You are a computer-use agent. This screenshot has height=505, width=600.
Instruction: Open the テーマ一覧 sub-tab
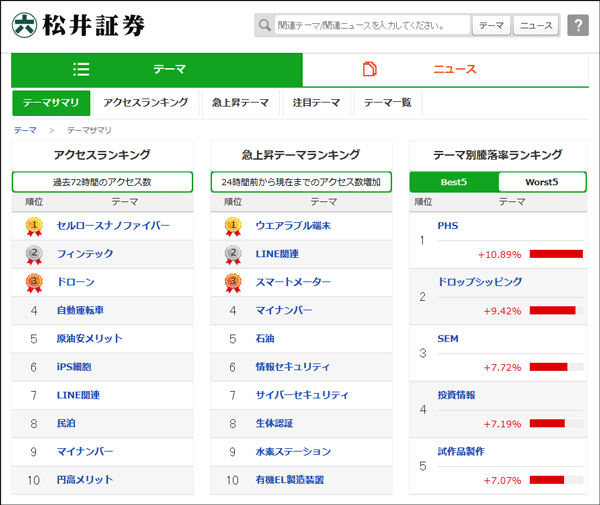coord(388,103)
